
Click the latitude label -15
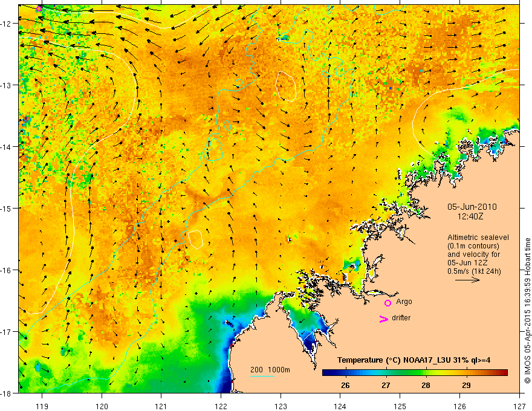[x=7, y=208]
